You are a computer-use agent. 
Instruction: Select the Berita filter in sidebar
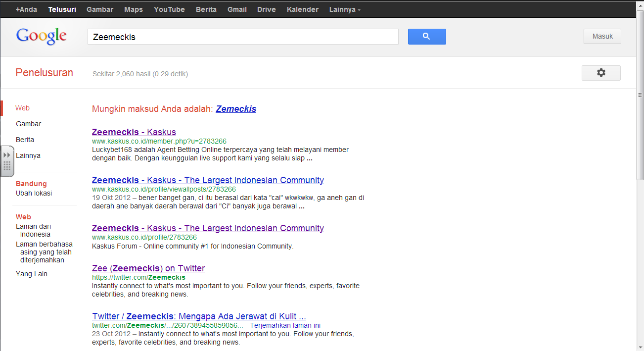point(25,140)
